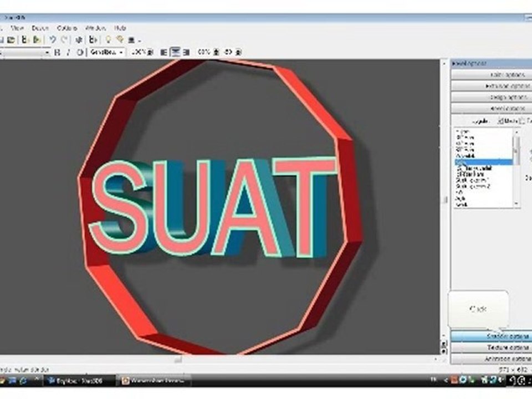Open the View menu
The image size is (532, 399).
[17, 28]
